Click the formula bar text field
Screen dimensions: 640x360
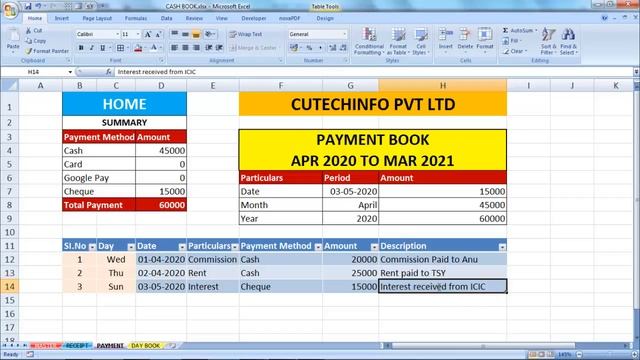(x=374, y=72)
